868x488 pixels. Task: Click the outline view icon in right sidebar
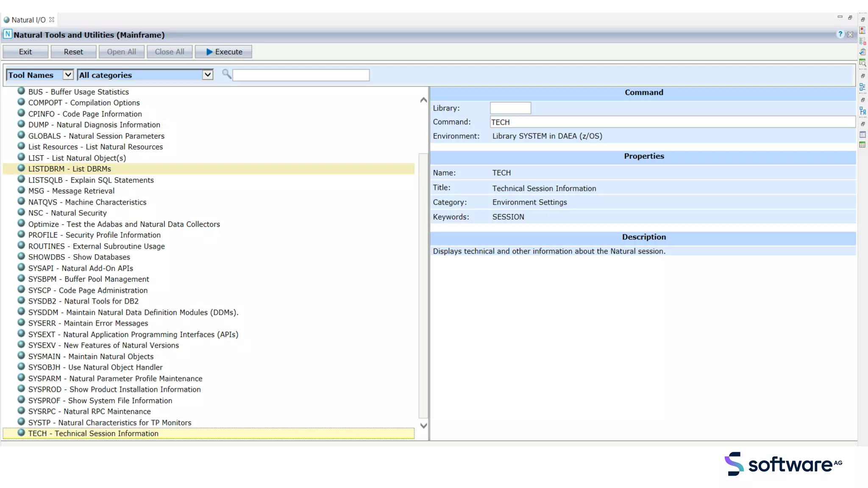click(x=862, y=87)
